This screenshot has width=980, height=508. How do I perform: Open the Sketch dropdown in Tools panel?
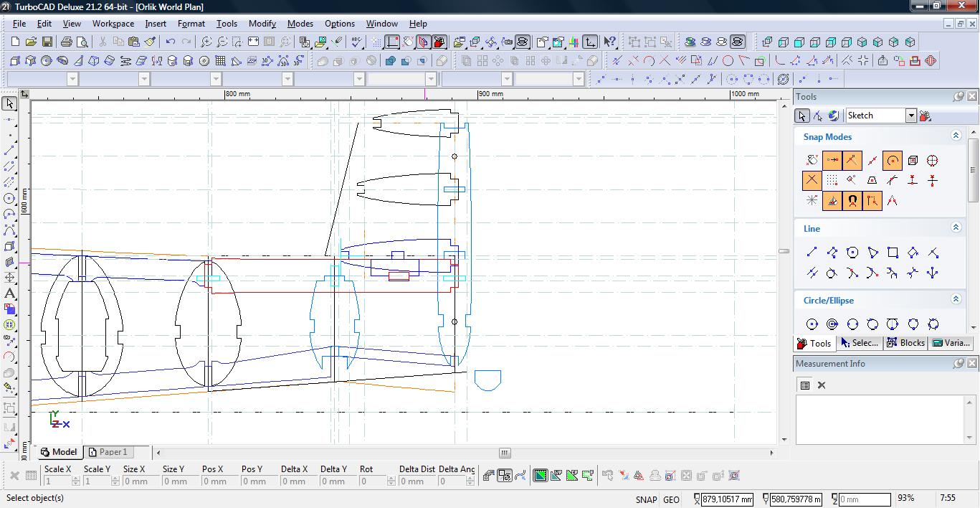(x=910, y=116)
